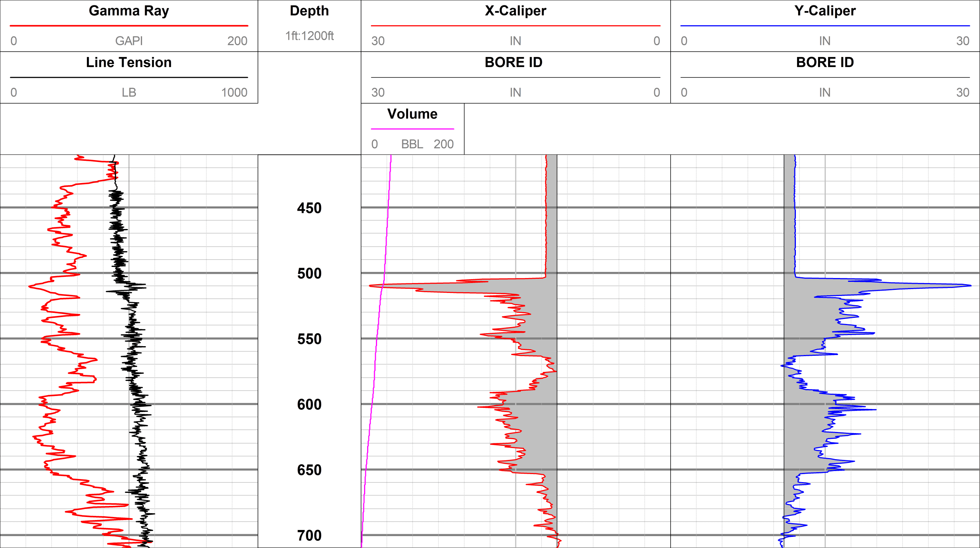
Task: Select the 30 IN scale endpoint on Y-Caliper
Action: (x=964, y=41)
